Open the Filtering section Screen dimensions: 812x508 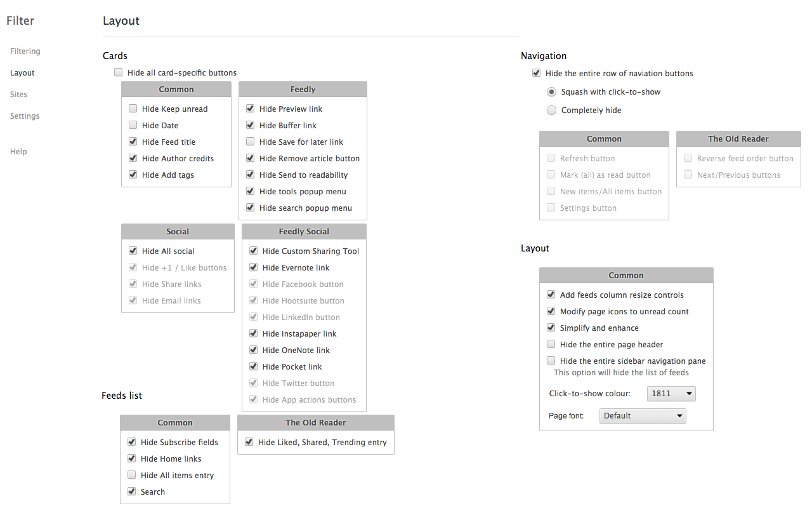pos(25,51)
